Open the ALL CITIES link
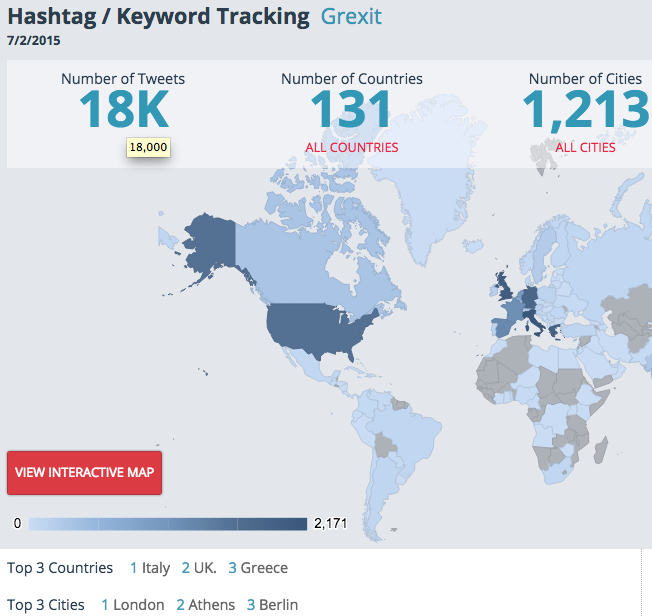652x616 pixels. coord(585,147)
